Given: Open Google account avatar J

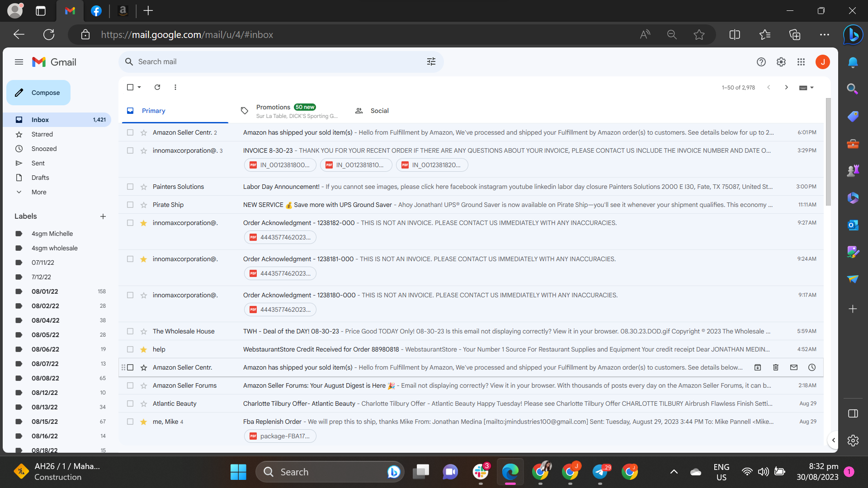Looking at the screenshot, I should (x=823, y=62).
